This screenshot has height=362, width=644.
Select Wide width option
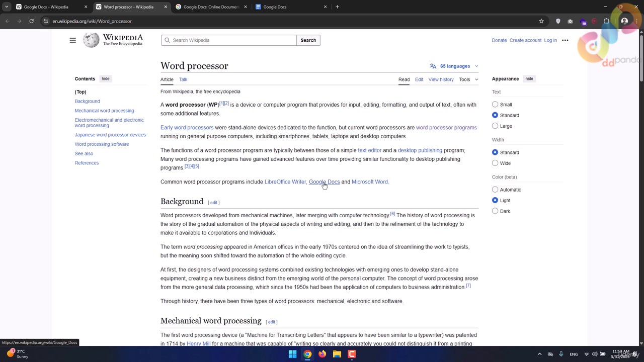495,163
